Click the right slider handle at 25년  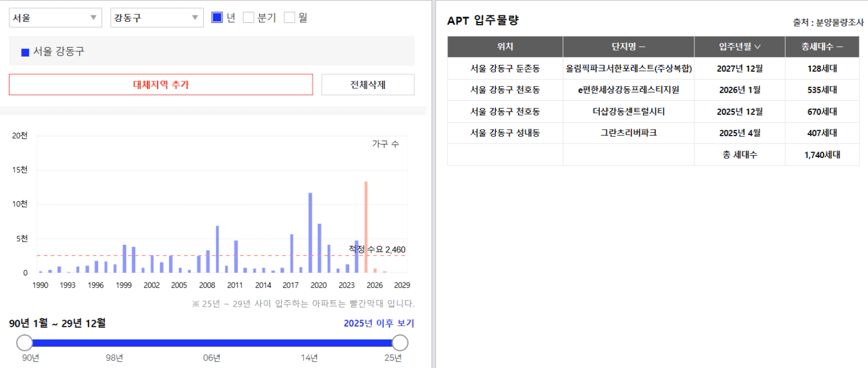click(x=400, y=343)
